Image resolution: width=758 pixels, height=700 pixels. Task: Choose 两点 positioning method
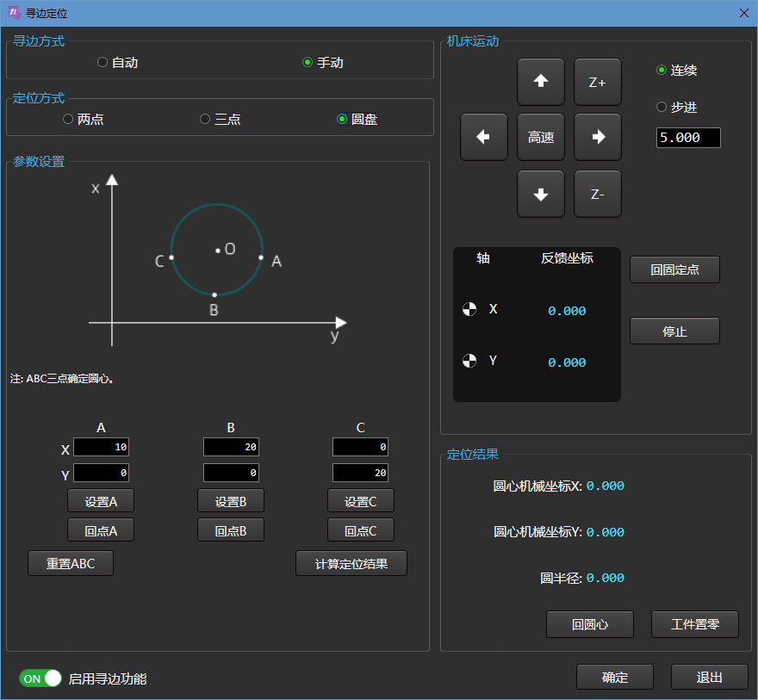(x=84, y=119)
